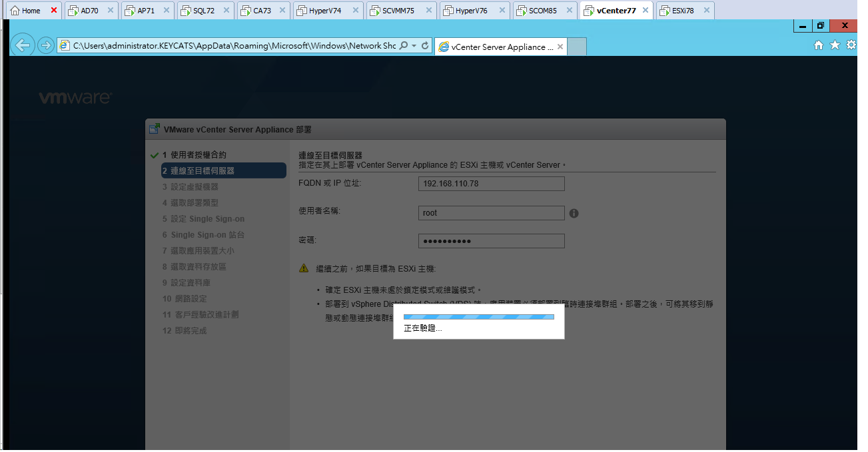Open the address bar dropdown arrow
The image size is (868, 452).
pos(414,46)
